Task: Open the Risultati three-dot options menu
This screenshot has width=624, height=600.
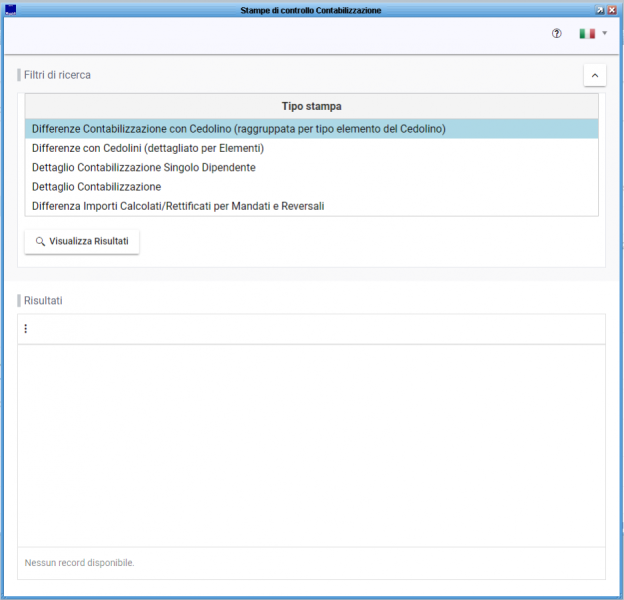Action: pyautogui.click(x=26, y=329)
